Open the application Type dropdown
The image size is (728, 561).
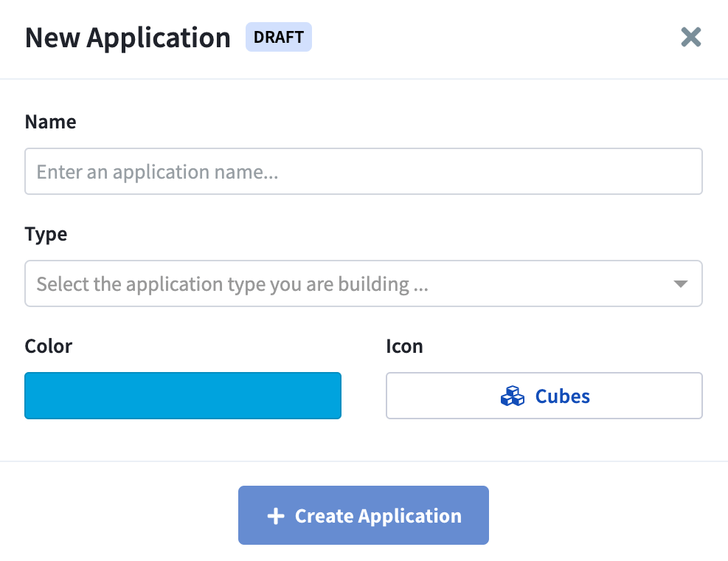coord(363,283)
